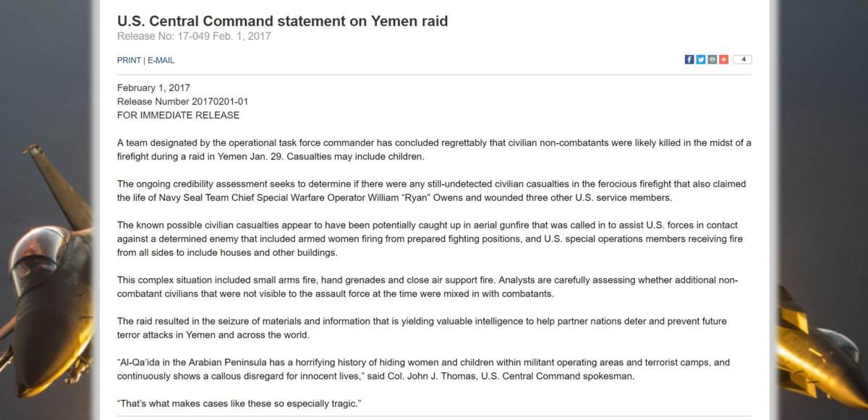Open the E-MAIL link
This screenshot has height=420, width=868.
161,61
